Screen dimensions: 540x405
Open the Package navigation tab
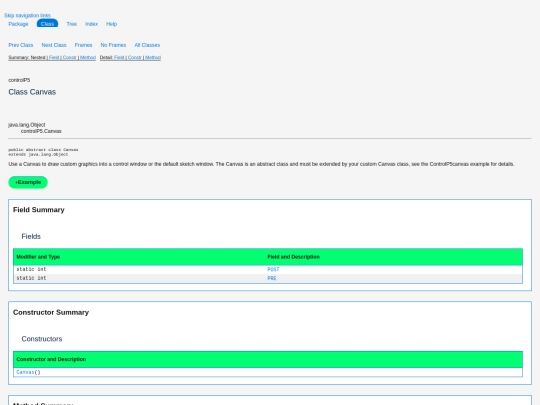click(18, 24)
